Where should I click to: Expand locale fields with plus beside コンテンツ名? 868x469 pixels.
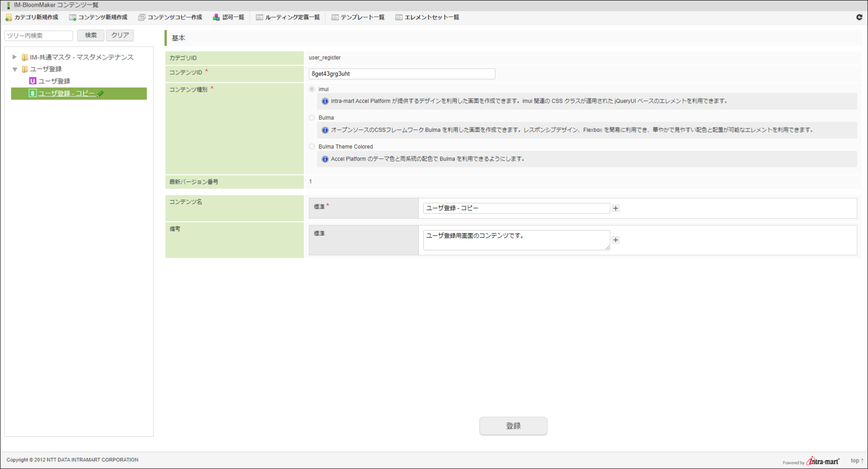click(x=616, y=208)
